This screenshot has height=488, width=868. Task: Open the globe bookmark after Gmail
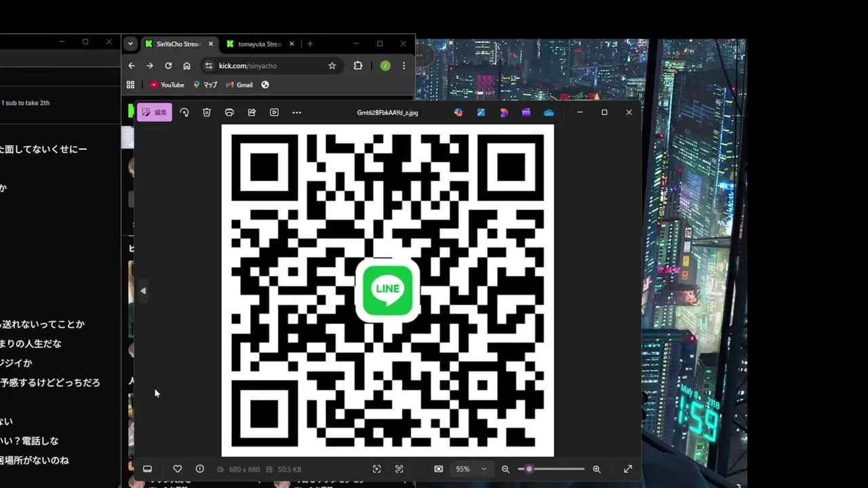coord(265,85)
